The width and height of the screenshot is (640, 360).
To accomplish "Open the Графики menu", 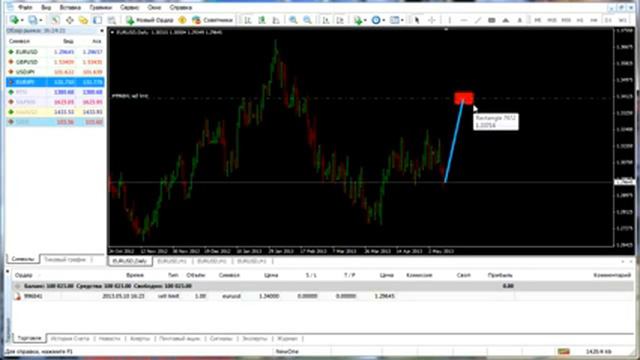I will click(101, 7).
